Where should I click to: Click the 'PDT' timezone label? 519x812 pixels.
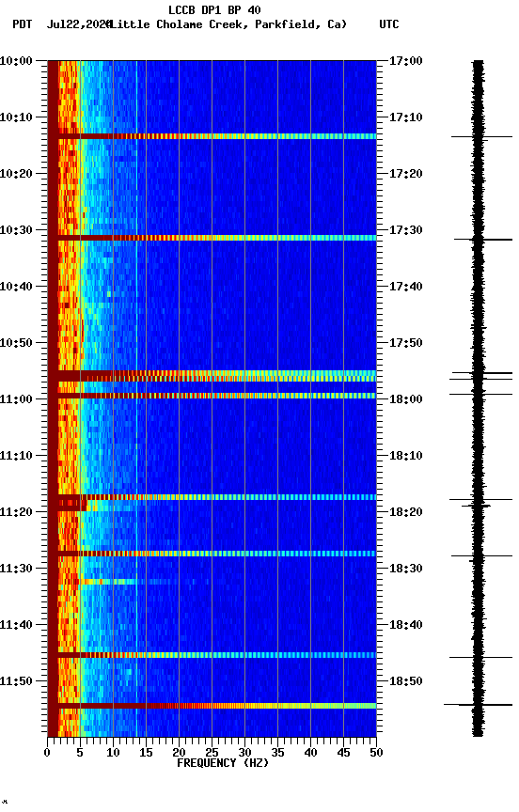[23, 24]
